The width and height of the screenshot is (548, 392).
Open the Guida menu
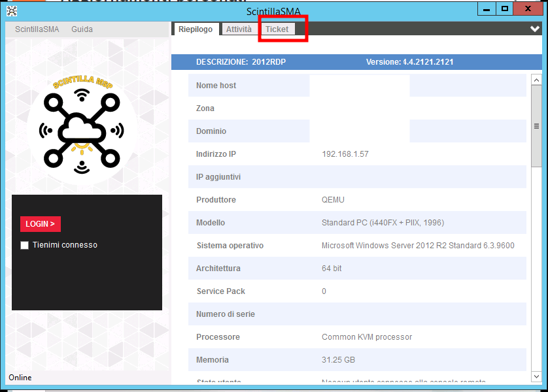[x=82, y=29]
